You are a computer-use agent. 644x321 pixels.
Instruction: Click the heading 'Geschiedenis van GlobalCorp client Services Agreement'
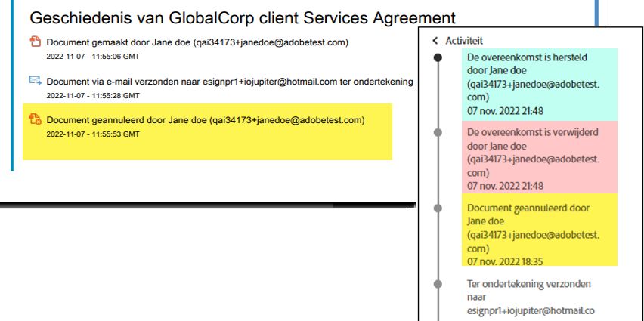click(243, 18)
